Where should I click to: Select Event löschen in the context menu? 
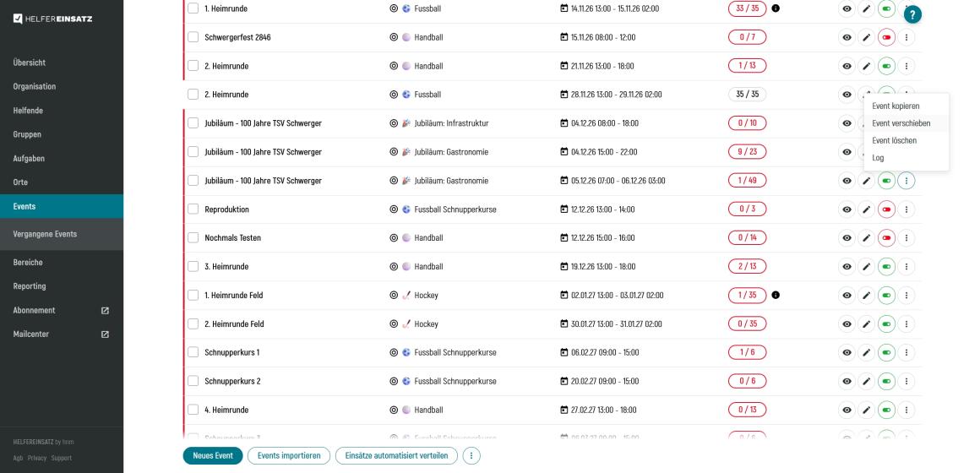[894, 140]
